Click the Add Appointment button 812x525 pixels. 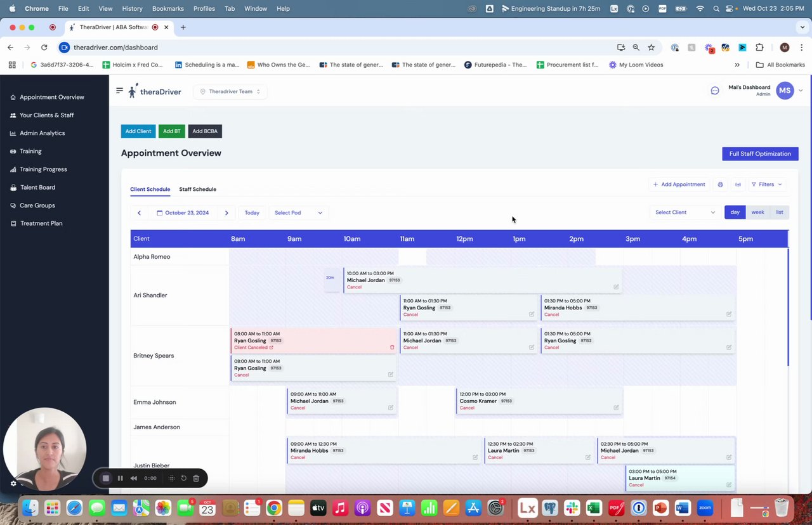(679, 185)
